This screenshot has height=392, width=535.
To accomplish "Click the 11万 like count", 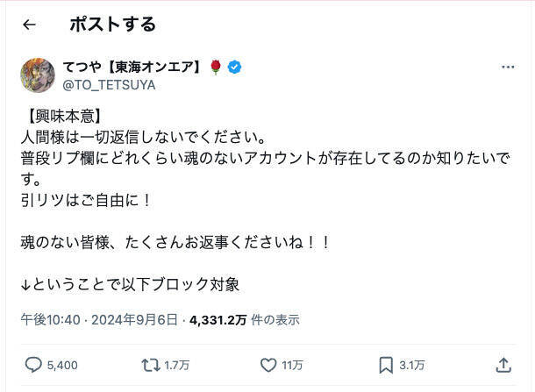I will click(x=293, y=365).
